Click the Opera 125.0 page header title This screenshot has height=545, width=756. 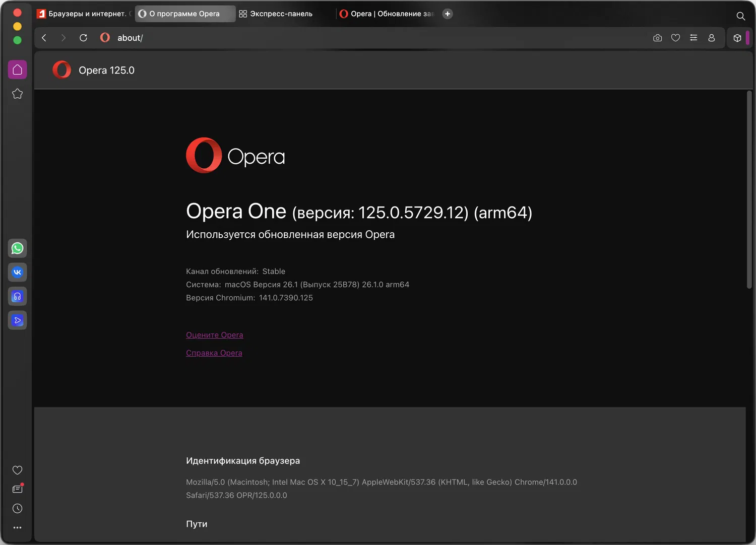point(106,71)
